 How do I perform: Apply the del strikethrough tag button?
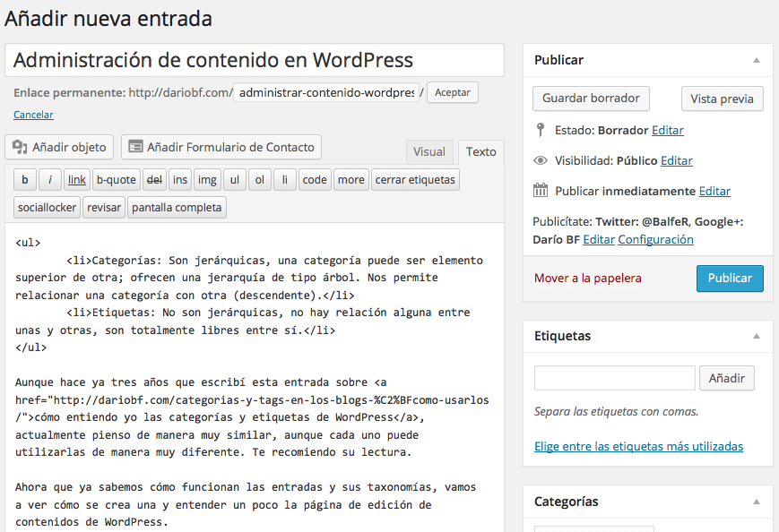tap(154, 180)
